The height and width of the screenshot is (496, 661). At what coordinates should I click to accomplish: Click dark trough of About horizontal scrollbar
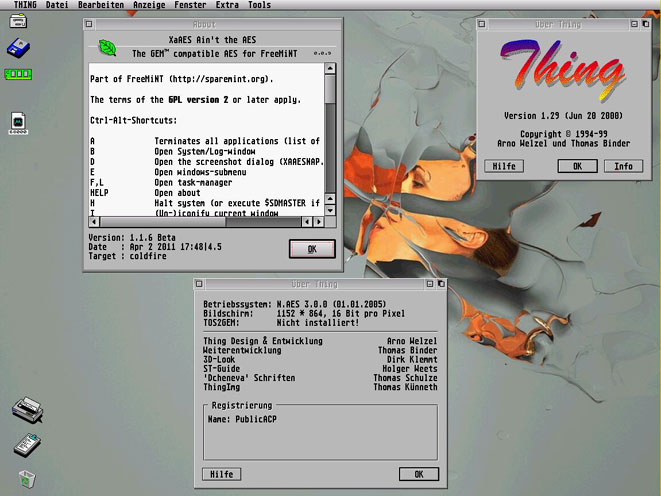click(x=264, y=222)
